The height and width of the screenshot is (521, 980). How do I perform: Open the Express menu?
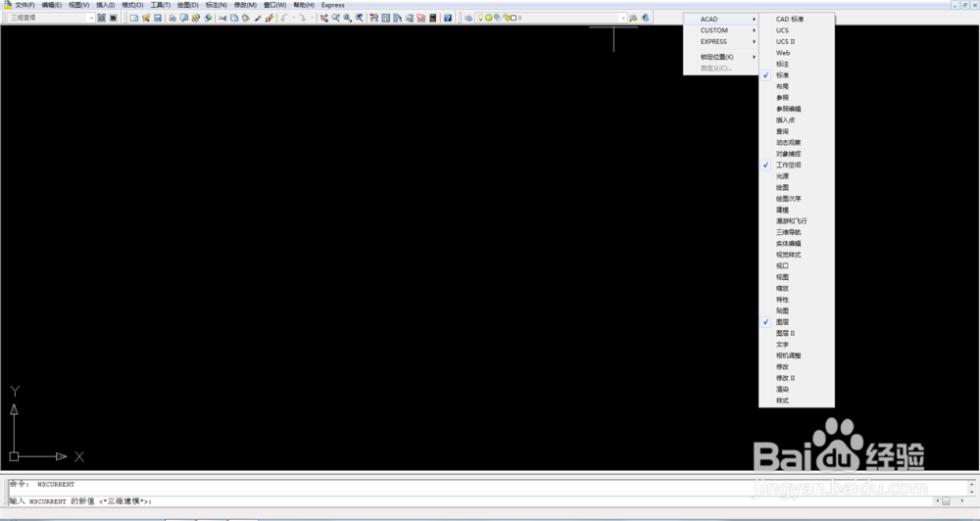pos(332,5)
